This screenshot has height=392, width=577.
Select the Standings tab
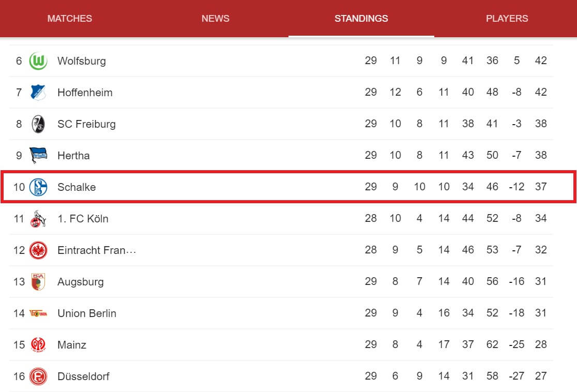point(361,19)
